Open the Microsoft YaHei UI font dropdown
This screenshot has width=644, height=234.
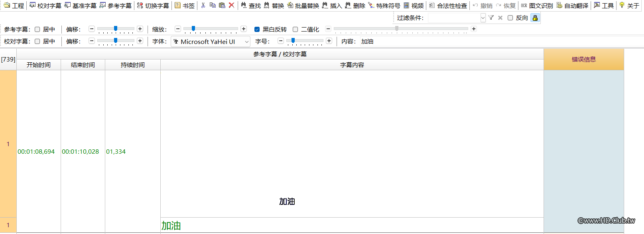[211, 42]
